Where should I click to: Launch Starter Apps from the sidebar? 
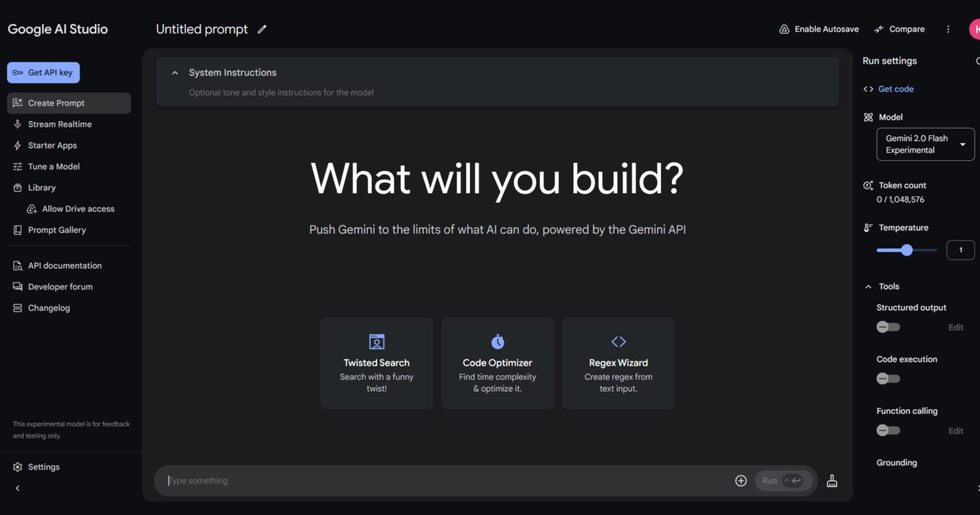tap(52, 145)
